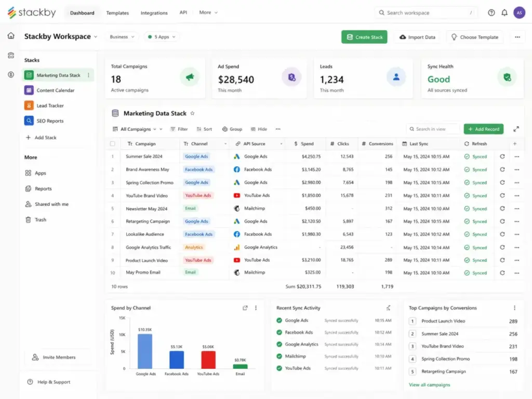Expand Stackby Workspace dropdown chevron
Image resolution: width=532 pixels, height=399 pixels.
(96, 37)
